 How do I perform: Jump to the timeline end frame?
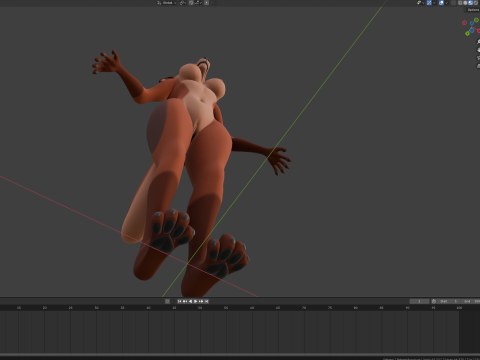coord(206,301)
